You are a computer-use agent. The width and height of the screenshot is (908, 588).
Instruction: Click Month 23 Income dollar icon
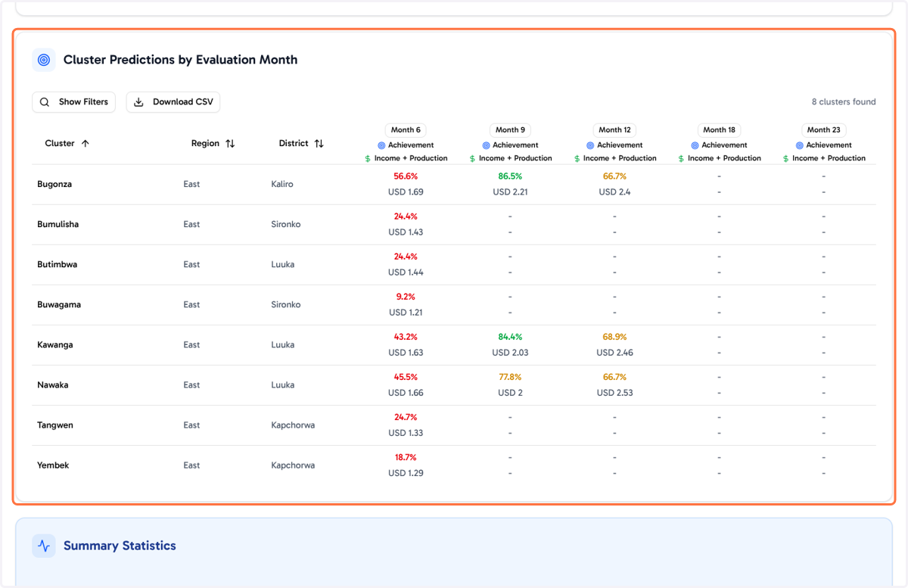tap(785, 159)
